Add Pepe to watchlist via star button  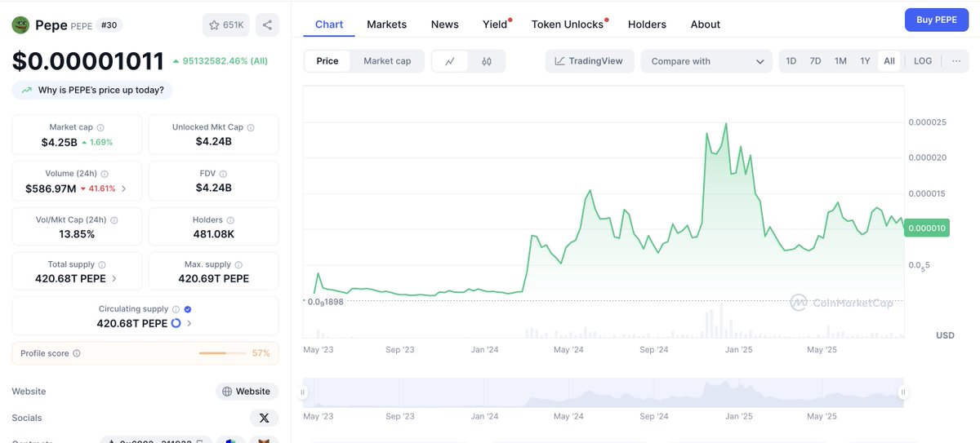[226, 25]
